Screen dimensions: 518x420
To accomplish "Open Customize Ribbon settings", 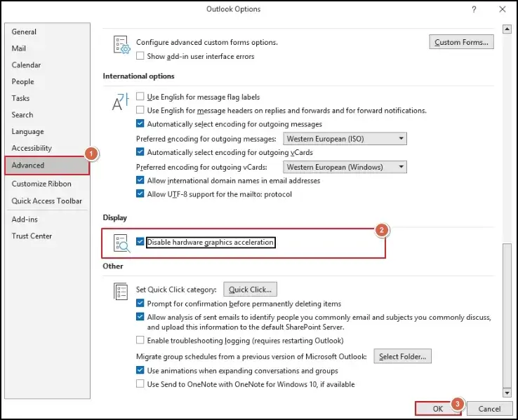I will [47, 184].
